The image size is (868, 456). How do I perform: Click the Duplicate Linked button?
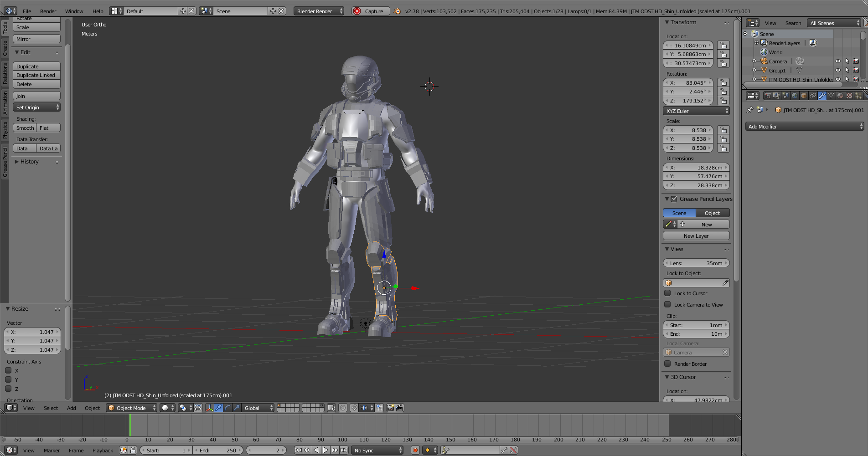click(36, 75)
